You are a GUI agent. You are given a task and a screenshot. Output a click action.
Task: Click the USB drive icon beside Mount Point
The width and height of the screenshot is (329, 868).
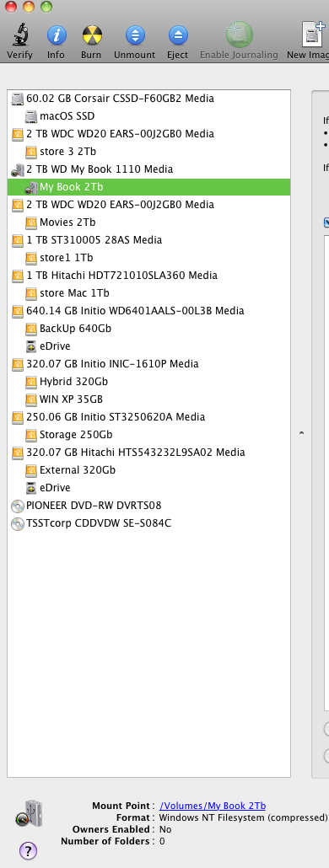pyautogui.click(x=30, y=814)
